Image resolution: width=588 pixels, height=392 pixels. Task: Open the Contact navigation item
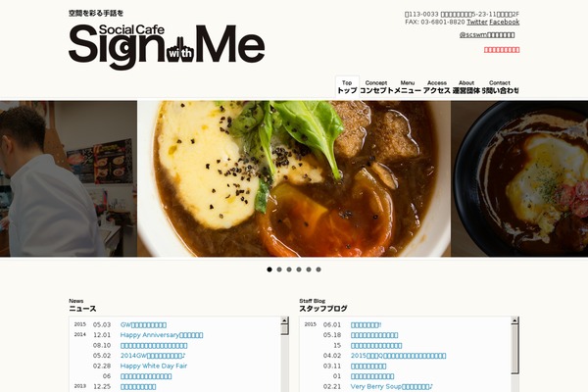point(500,86)
